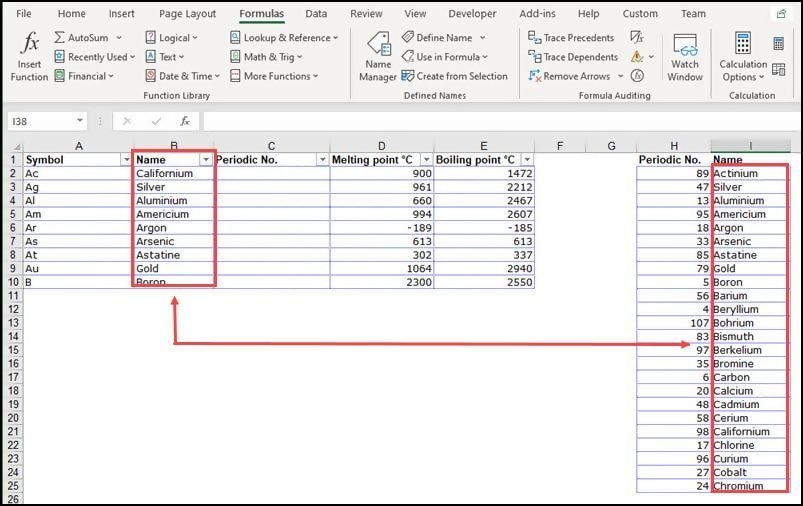Open the Symbol column filter dropdown
Image resolution: width=803 pixels, height=506 pixels.
click(x=126, y=160)
